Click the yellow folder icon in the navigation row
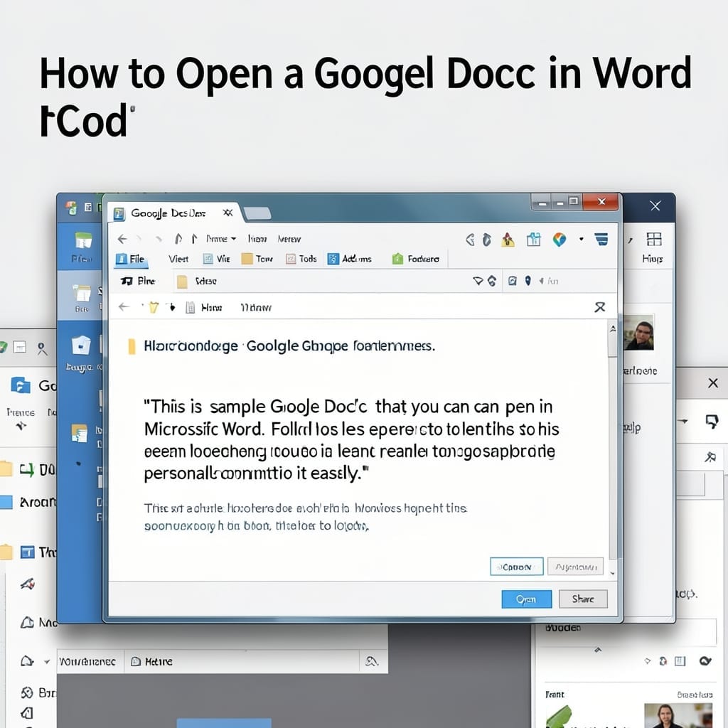The image size is (728, 728). (154, 307)
